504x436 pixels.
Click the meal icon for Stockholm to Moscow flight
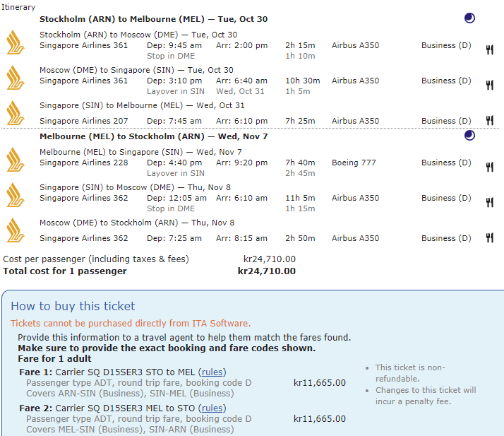[x=489, y=49]
